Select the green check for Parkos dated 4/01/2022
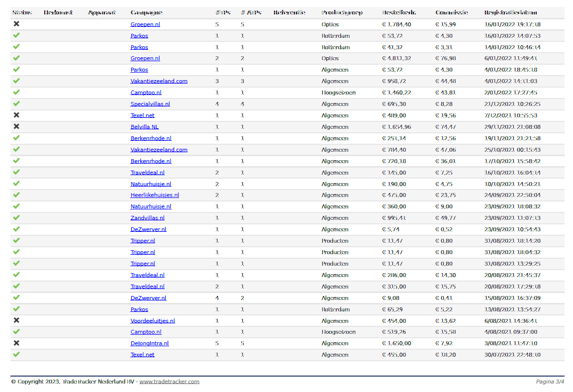Viewport: 573px width, 392px height. point(16,70)
